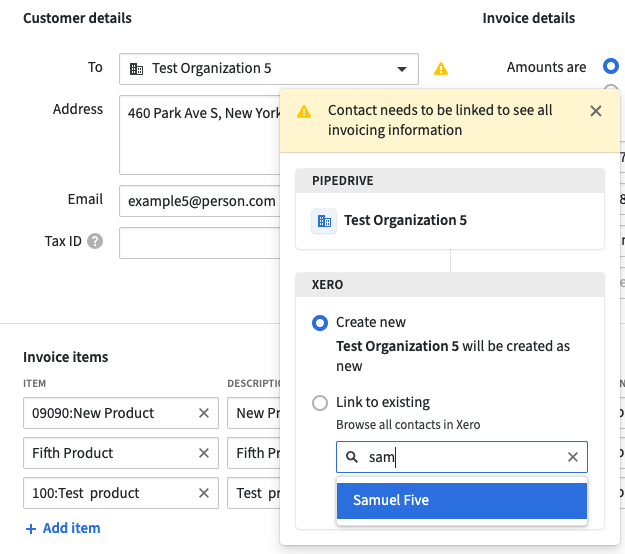
Task: Click Test Organization 5 in Pipedrive card
Action: click(x=405, y=220)
